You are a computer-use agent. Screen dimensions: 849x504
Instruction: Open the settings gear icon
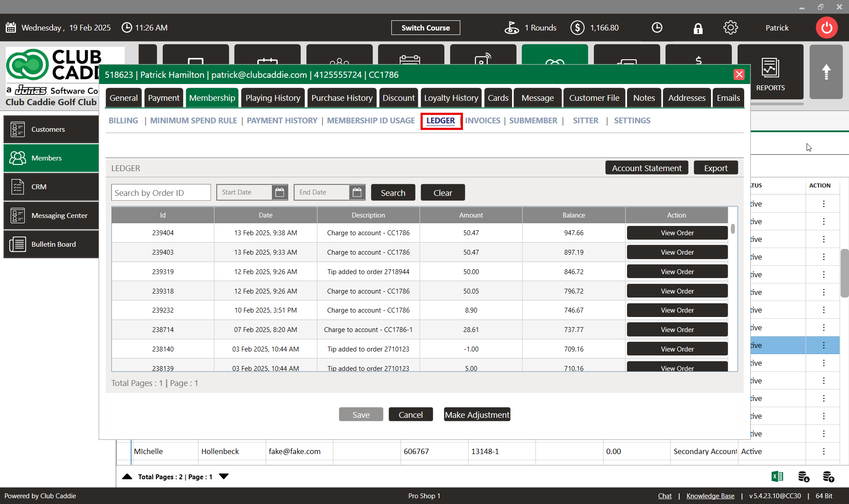click(730, 28)
